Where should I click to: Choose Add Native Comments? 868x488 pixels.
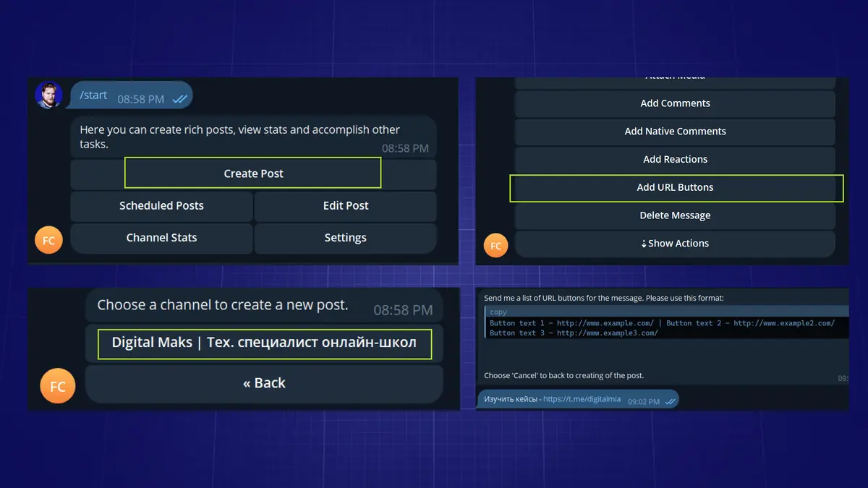675,132
